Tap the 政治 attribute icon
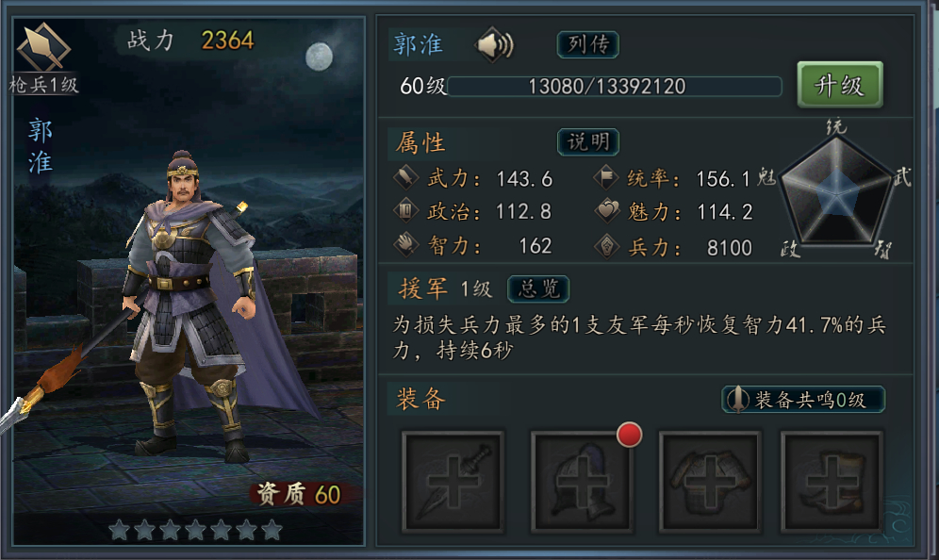Screen dimensions: 939x560 point(405,211)
